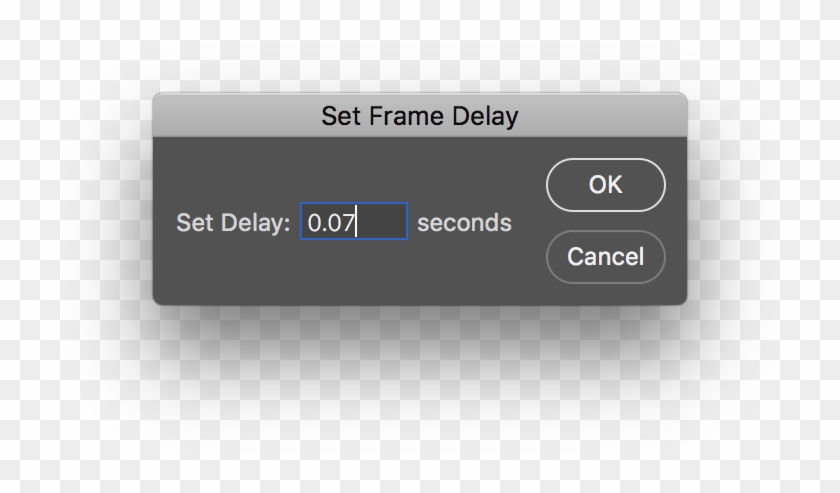
Task: Confirm the frame delay with OK
Action: [x=605, y=185]
